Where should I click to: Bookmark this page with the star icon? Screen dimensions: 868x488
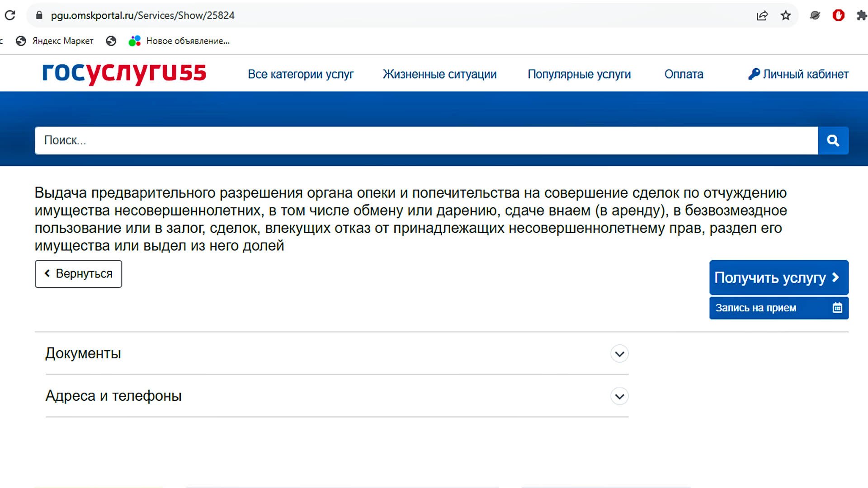pos(786,15)
